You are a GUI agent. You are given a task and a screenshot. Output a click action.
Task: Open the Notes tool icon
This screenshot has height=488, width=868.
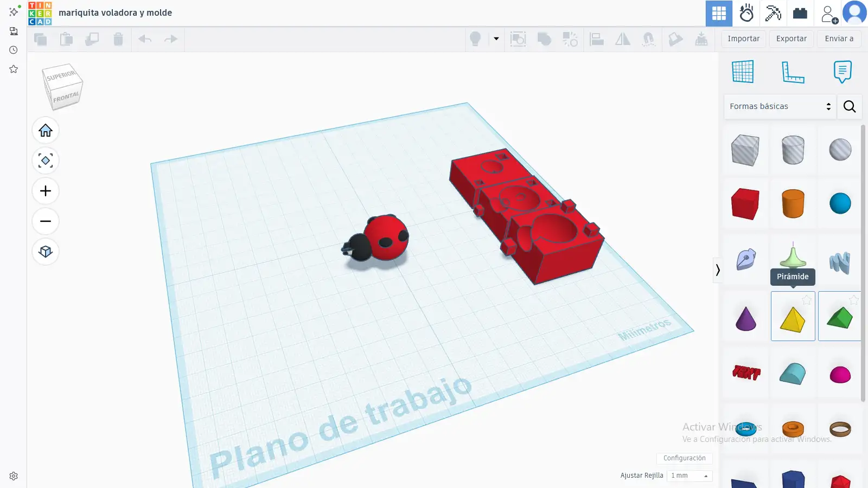pos(843,72)
